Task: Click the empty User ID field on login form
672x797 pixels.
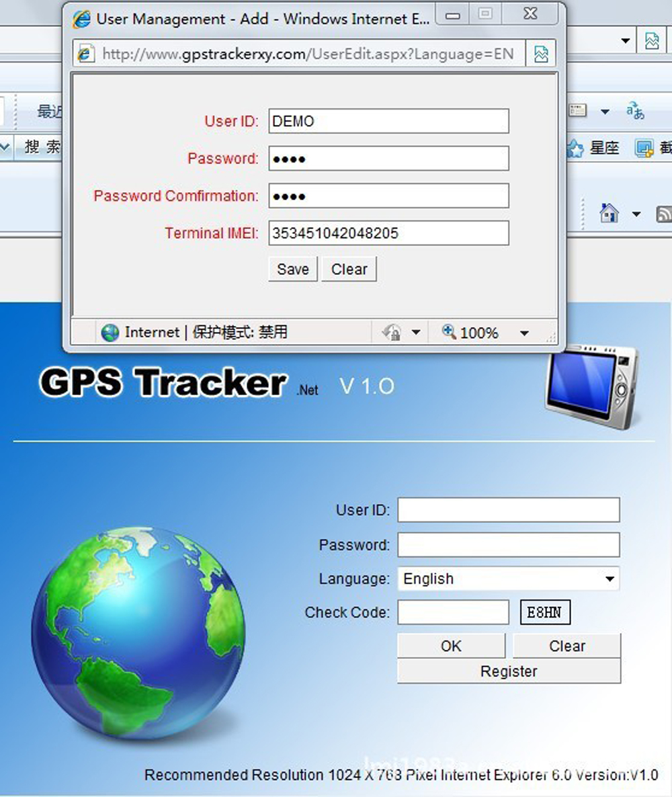Action: pyautogui.click(x=508, y=509)
